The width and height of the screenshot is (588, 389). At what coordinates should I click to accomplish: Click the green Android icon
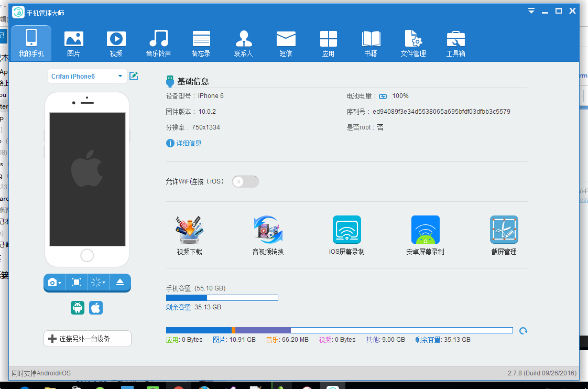click(78, 308)
